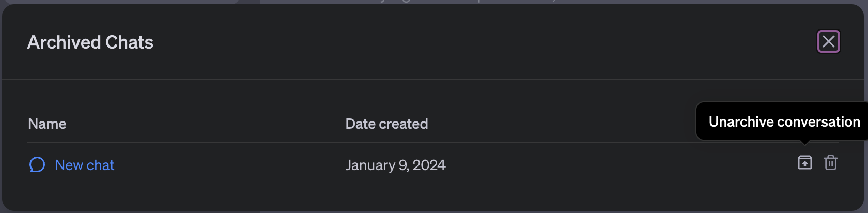Click the trash can icon in the row
Viewport: 868px width, 213px height.
(831, 163)
